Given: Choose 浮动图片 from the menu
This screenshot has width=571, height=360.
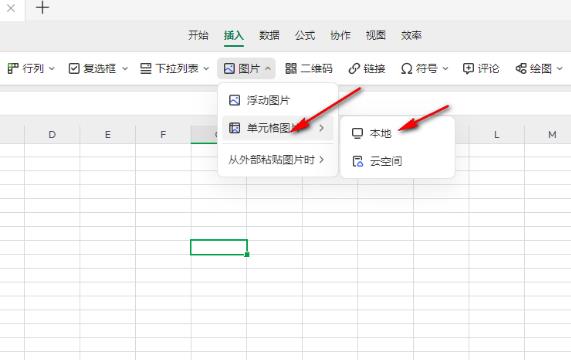Looking at the screenshot, I should click(x=277, y=100).
